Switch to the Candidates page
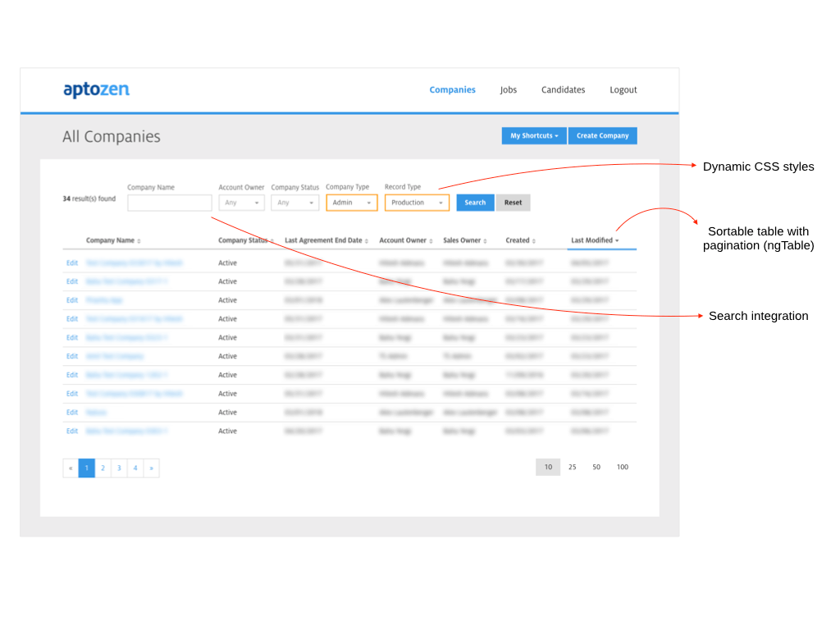This screenshot has height=630, width=840. (x=563, y=89)
